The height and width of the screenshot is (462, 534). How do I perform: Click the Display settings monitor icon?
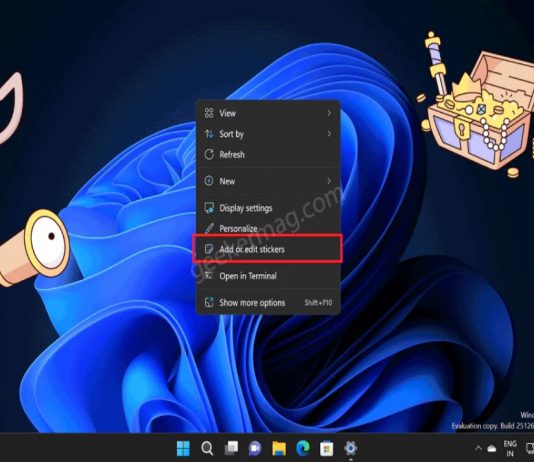coord(209,208)
